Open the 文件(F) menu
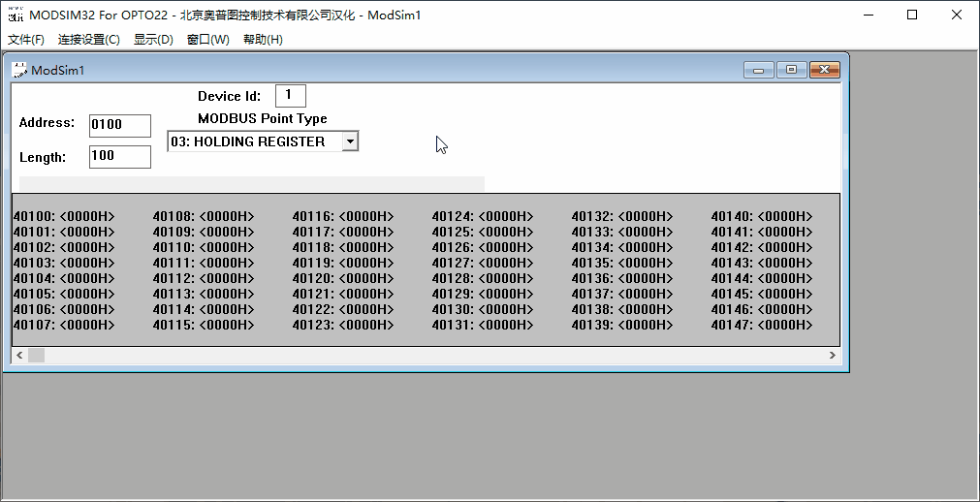980x502 pixels. (26, 40)
